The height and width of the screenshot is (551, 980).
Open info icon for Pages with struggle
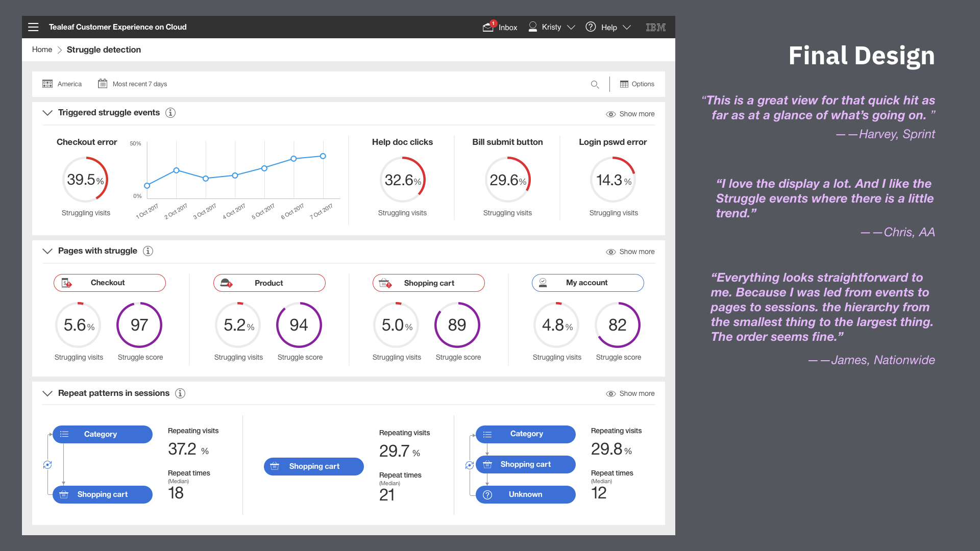(x=148, y=251)
